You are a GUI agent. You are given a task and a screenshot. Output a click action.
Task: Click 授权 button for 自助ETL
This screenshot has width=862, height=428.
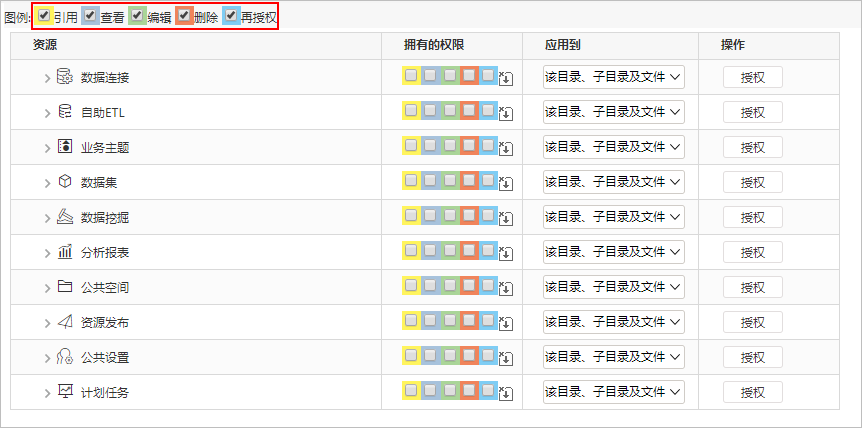[753, 113]
